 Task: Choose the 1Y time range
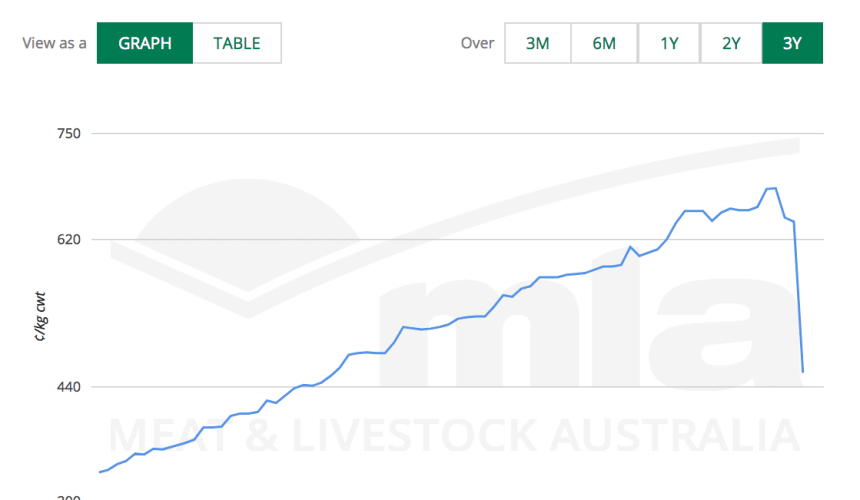(669, 43)
